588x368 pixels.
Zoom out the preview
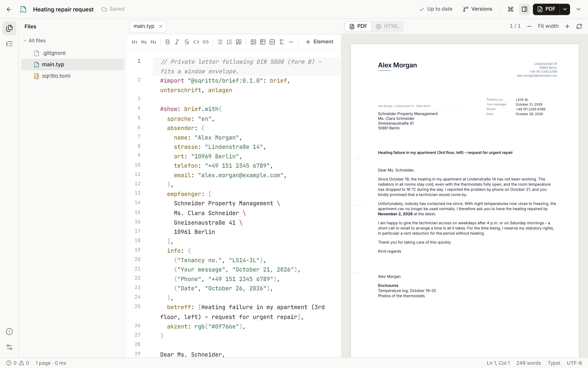(x=529, y=26)
